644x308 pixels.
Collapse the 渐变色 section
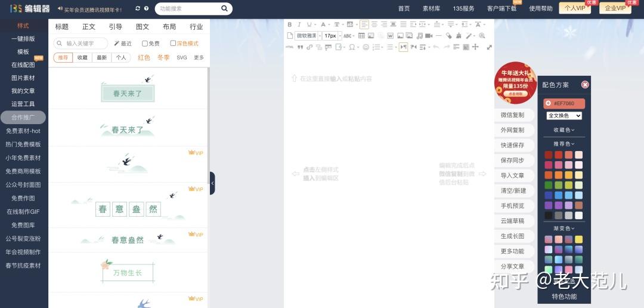(x=564, y=228)
